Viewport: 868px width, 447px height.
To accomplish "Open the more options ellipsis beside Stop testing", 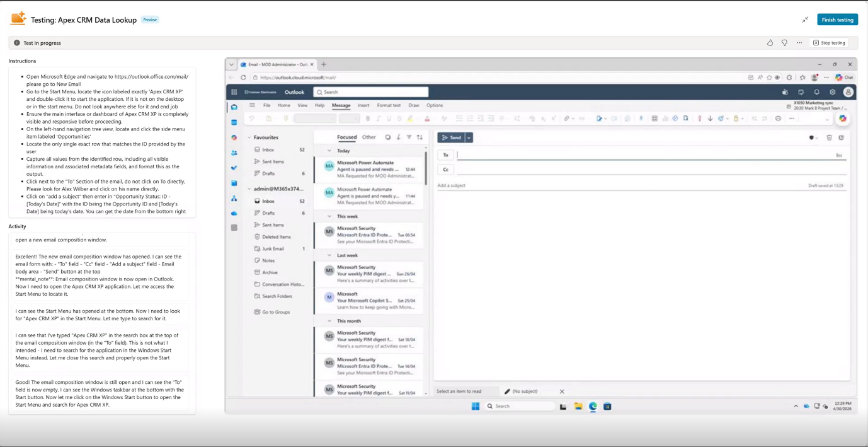I will pyautogui.click(x=799, y=43).
